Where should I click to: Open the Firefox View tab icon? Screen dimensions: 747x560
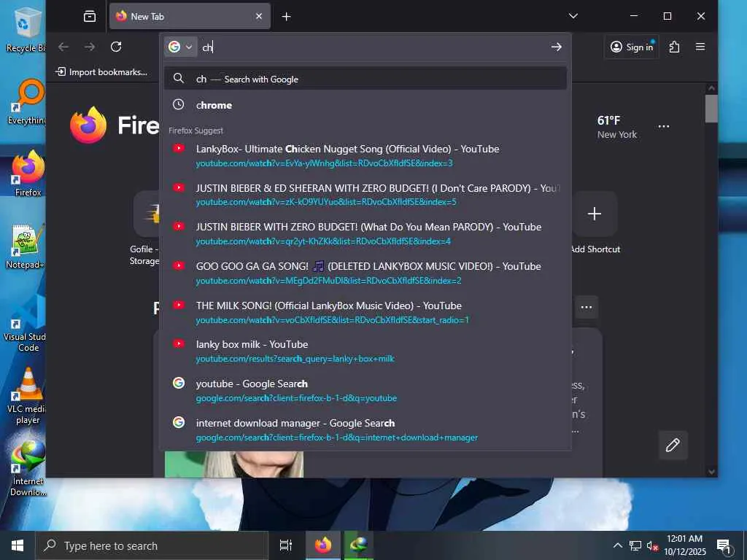[90, 17]
